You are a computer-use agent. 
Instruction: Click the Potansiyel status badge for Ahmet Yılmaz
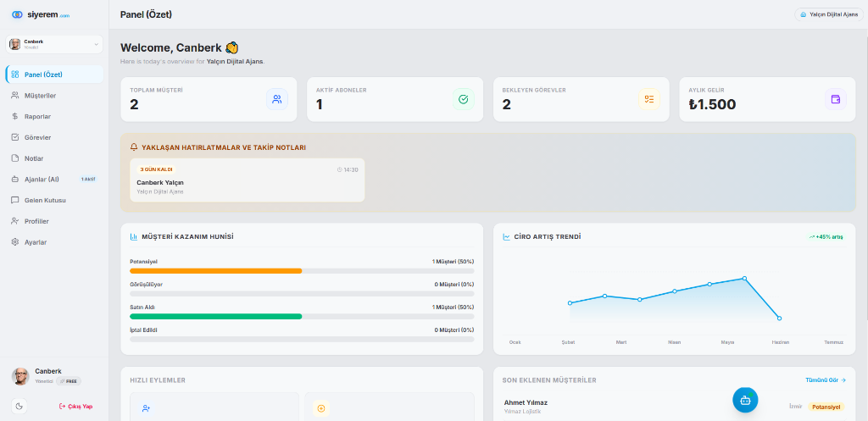pyautogui.click(x=826, y=407)
